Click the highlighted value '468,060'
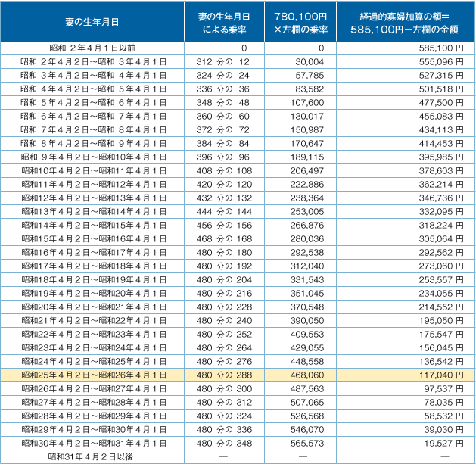The width and height of the screenshot is (476, 464). tap(307, 375)
